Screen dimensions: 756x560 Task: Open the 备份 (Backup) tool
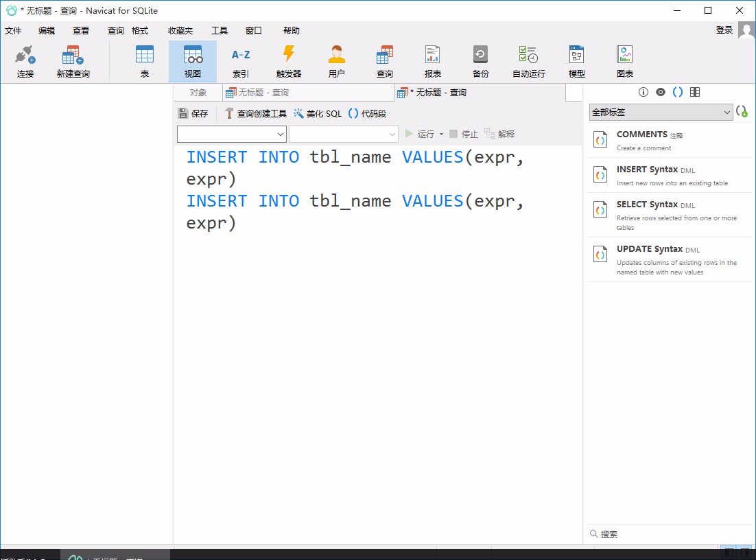click(x=480, y=60)
